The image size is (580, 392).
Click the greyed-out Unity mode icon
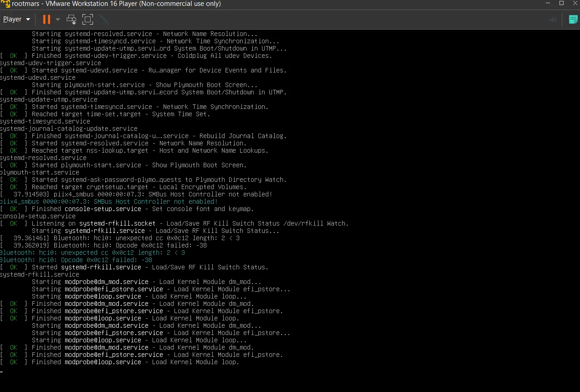click(104, 19)
